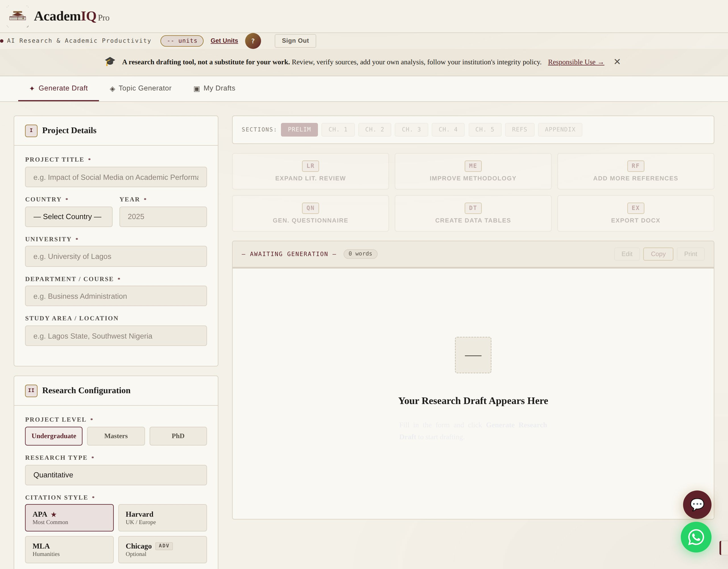Click the RF Add More References card

(635, 171)
